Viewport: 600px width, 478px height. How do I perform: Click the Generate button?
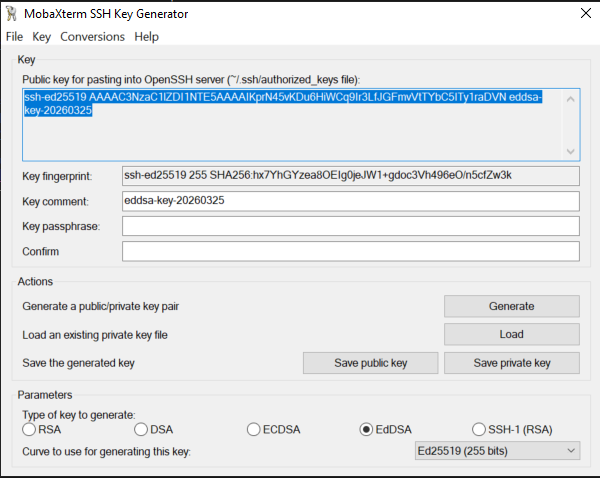click(x=512, y=306)
